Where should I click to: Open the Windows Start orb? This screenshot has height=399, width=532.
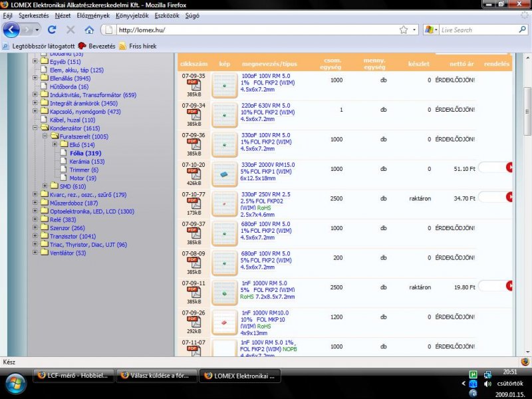(15, 384)
